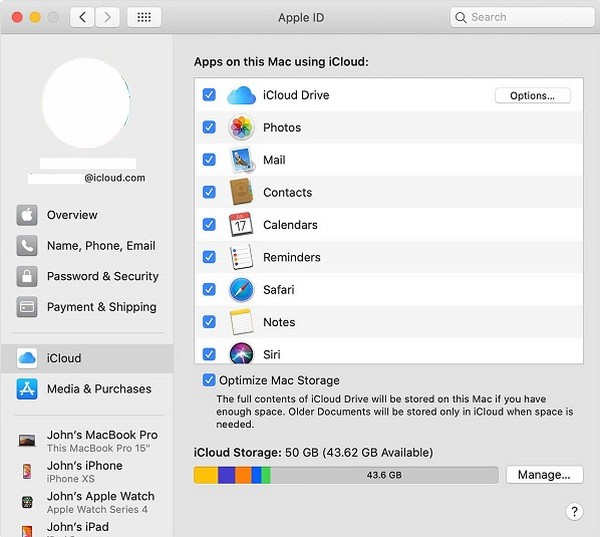Uncheck the iCloud Drive checkbox
This screenshot has width=600, height=537.
(209, 95)
